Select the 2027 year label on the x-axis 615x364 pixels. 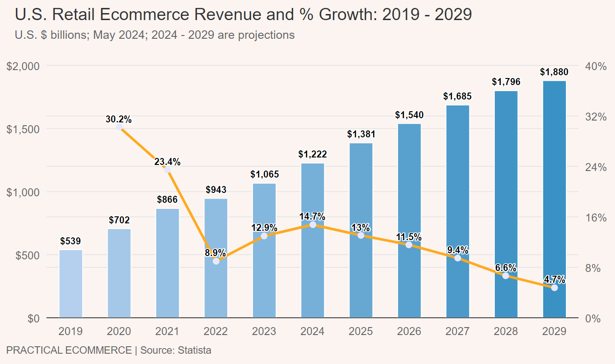457,331
